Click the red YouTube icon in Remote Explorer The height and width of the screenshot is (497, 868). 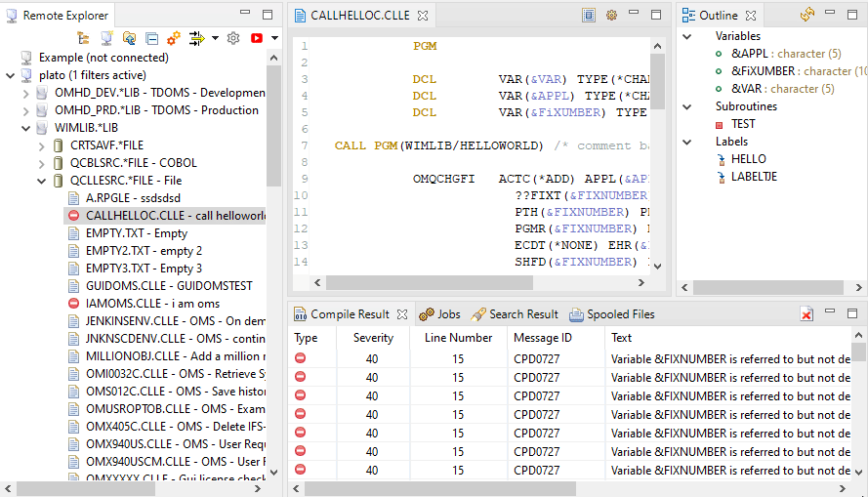pos(257,38)
